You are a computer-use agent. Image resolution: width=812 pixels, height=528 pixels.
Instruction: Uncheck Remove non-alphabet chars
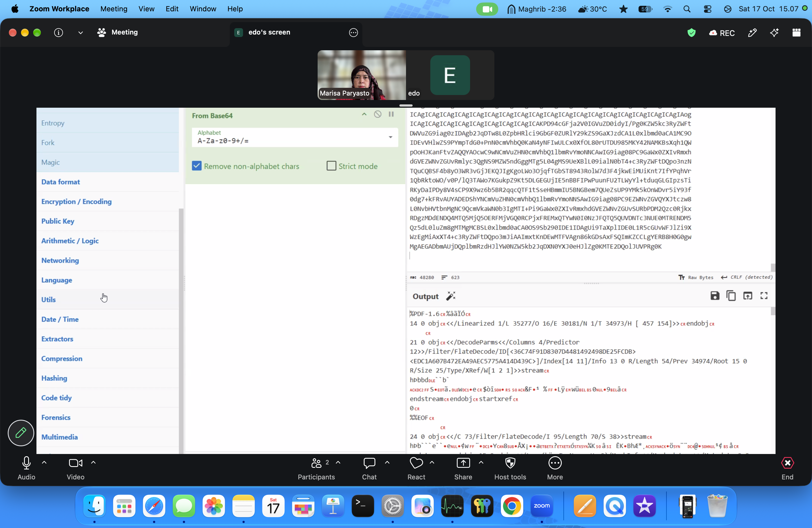197,166
